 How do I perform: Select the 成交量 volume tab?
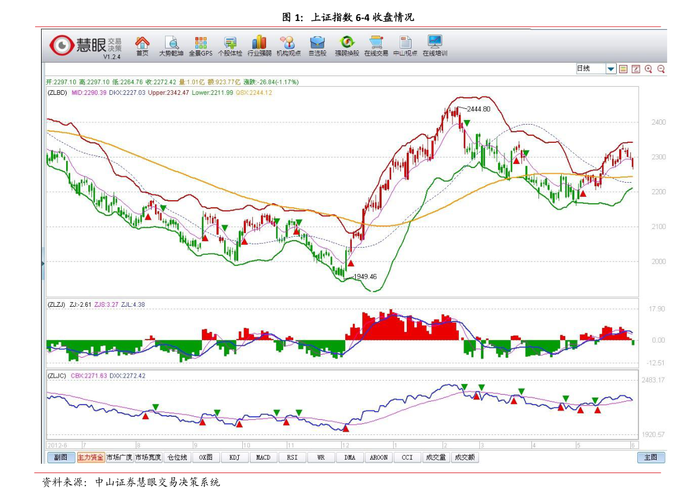point(436,456)
